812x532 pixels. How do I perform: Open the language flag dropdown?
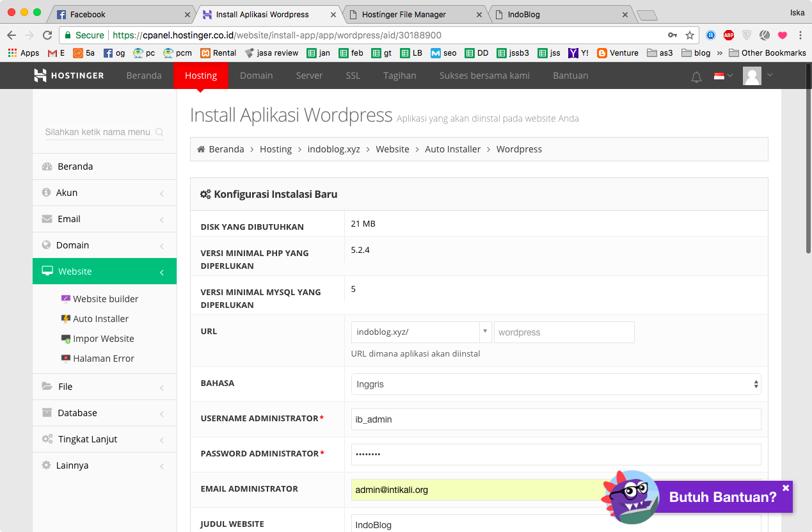click(x=723, y=76)
